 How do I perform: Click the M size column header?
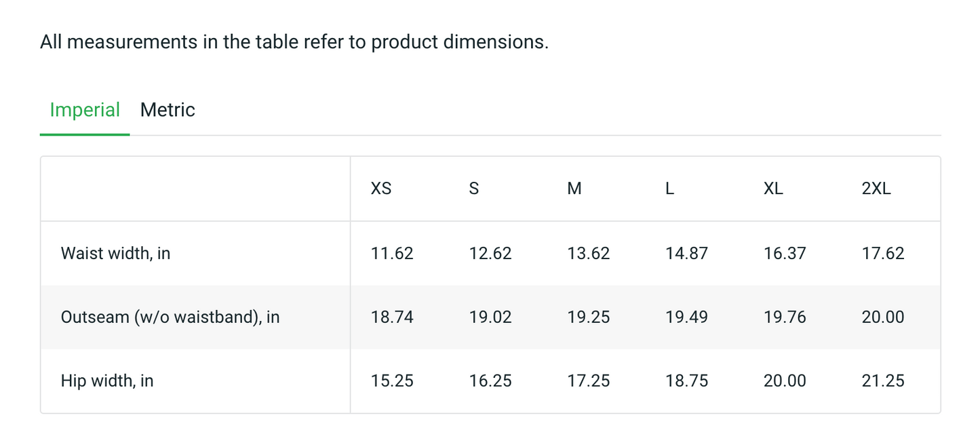tap(574, 189)
